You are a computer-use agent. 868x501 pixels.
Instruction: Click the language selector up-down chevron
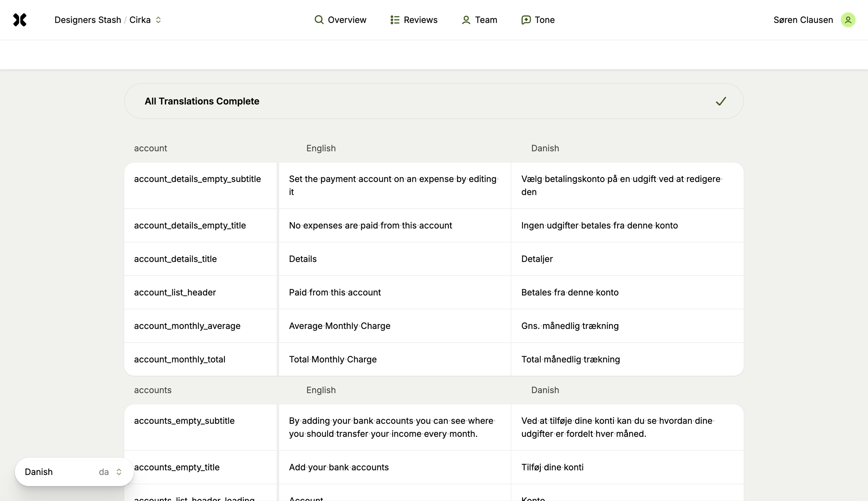click(x=119, y=472)
